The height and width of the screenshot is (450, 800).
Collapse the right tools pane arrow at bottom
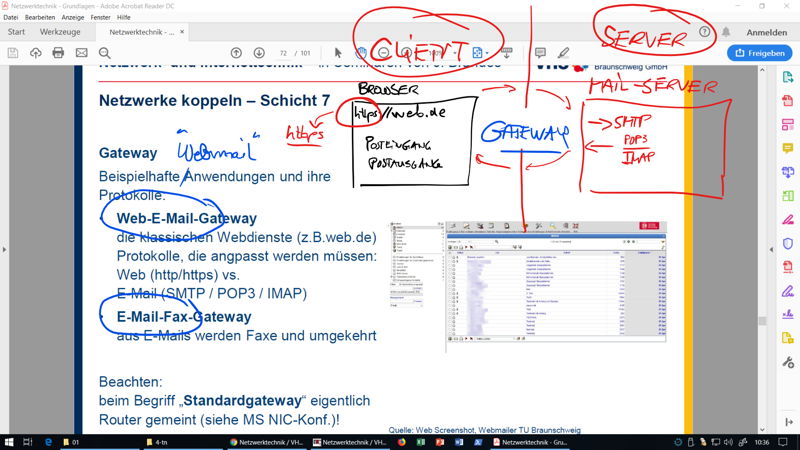pos(789,422)
